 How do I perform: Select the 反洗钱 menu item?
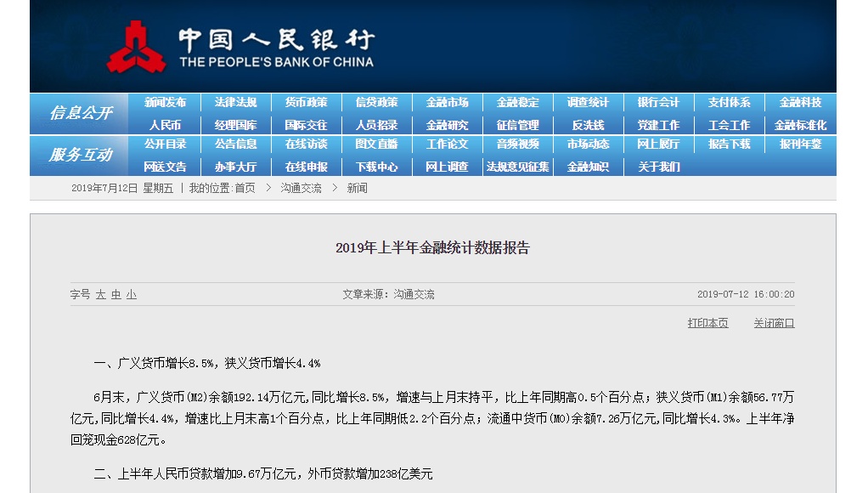(588, 125)
